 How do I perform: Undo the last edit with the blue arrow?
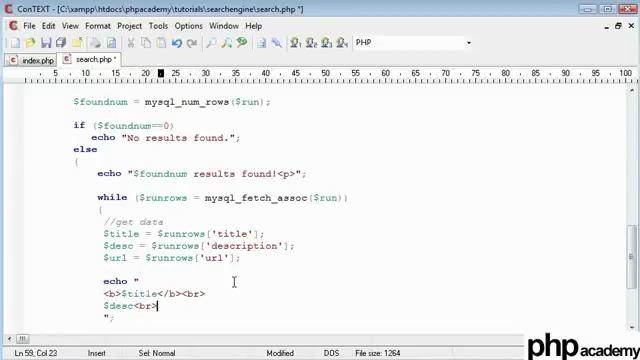pyautogui.click(x=177, y=42)
